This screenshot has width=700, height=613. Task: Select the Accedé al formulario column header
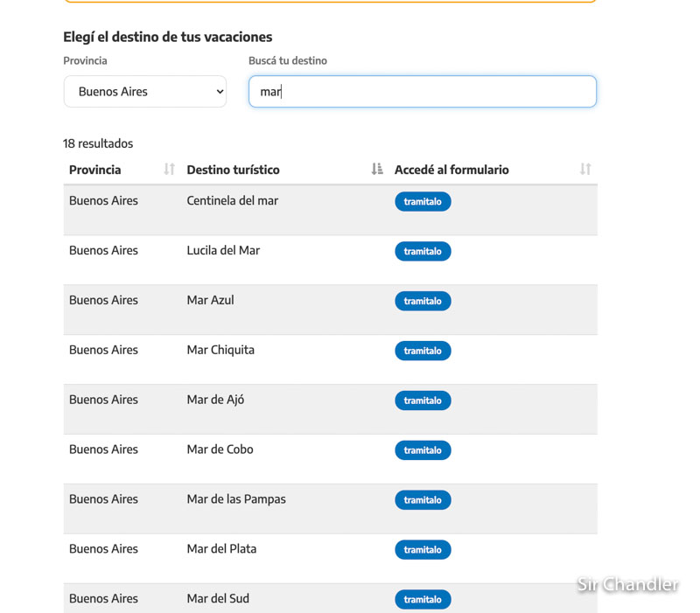[x=451, y=170]
